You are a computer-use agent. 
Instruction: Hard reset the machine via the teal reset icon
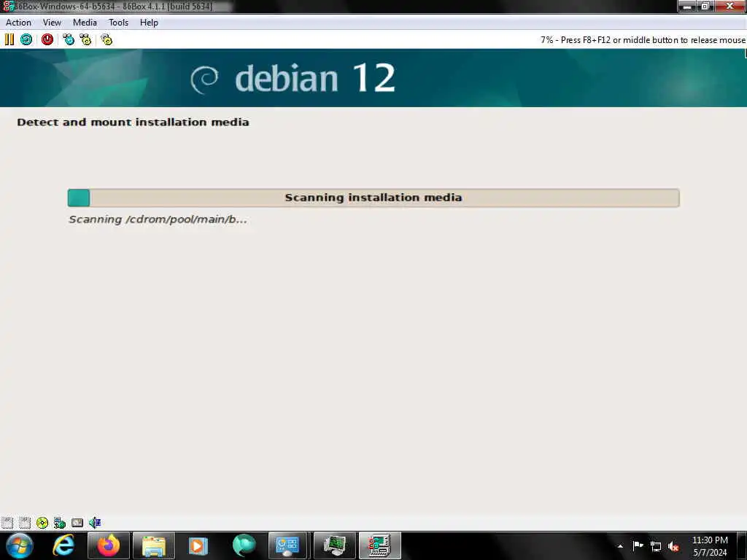[26, 39]
